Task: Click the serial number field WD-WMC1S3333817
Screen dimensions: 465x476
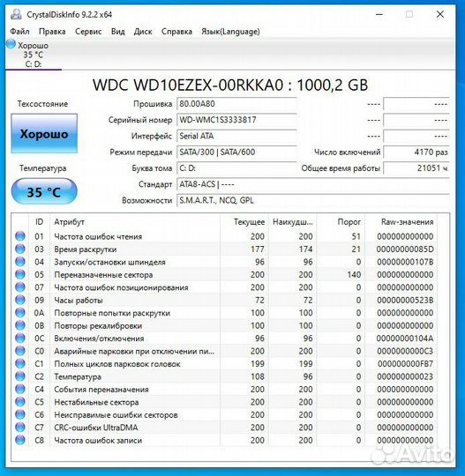Action: [236, 120]
